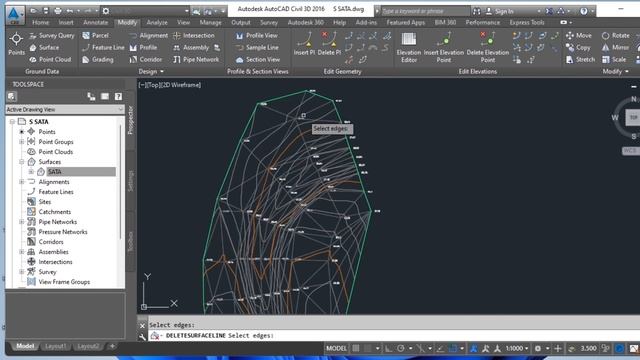The height and width of the screenshot is (360, 640).
Task: Click the Toolspace tree vertical scrollbar
Action: coord(120,182)
